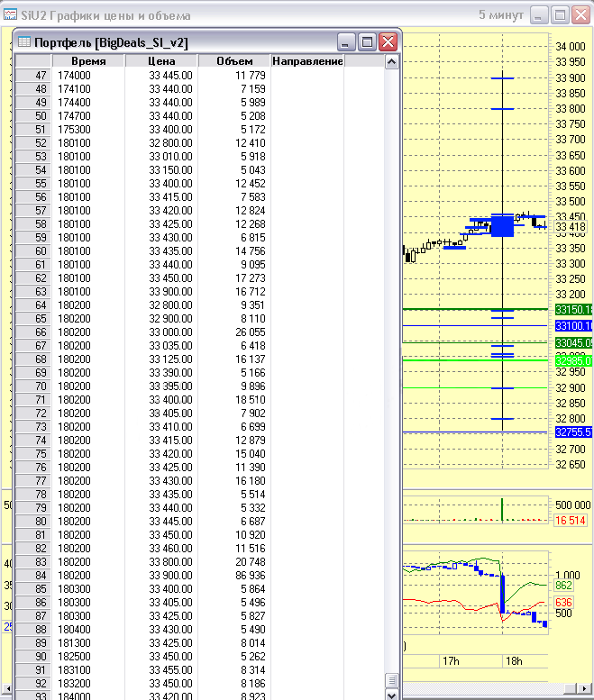The image size is (594, 700).
Task: Minimize the SiU2 chart window
Action: (x=539, y=15)
